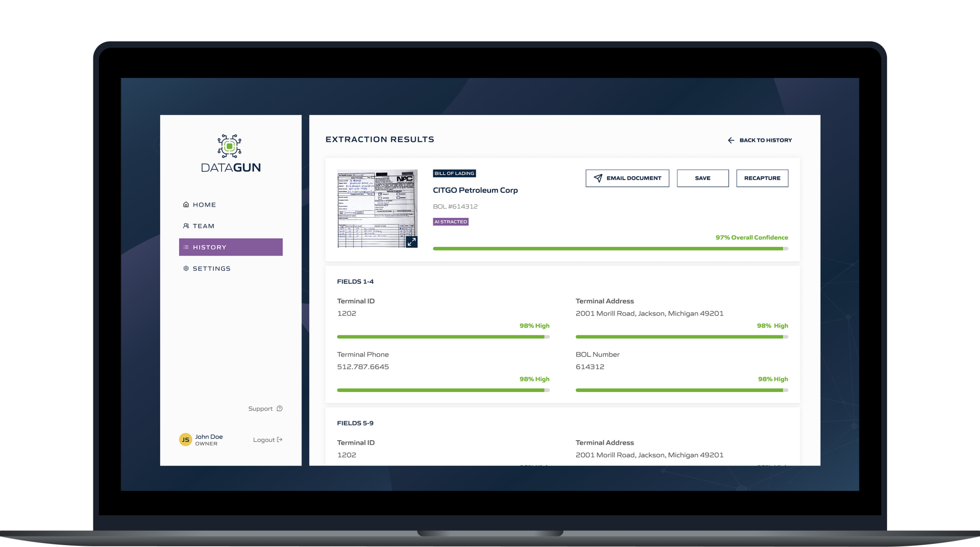Viewport: 980px width, 547px height.
Task: Click the 97% Overall Confidence label
Action: tap(752, 237)
